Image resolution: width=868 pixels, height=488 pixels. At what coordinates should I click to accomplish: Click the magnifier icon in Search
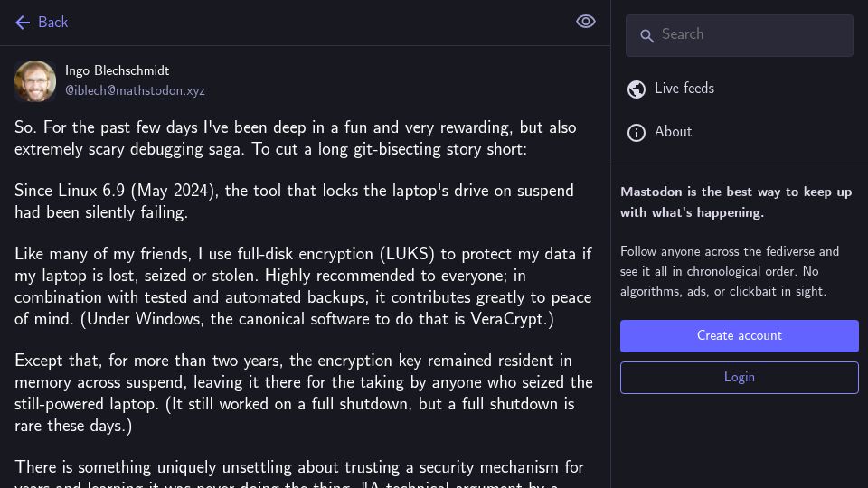tap(646, 36)
